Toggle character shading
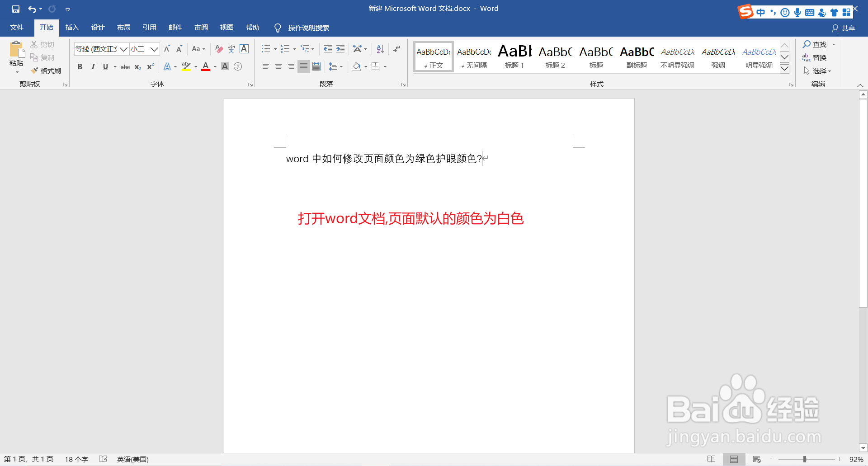 tap(225, 66)
